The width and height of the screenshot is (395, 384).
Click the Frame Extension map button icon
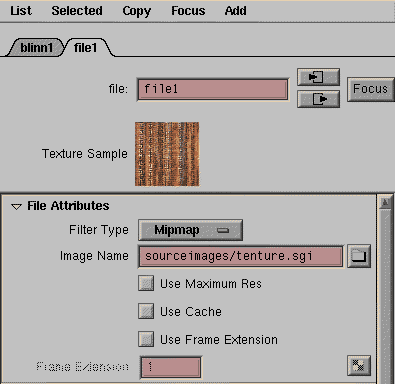[359, 366]
